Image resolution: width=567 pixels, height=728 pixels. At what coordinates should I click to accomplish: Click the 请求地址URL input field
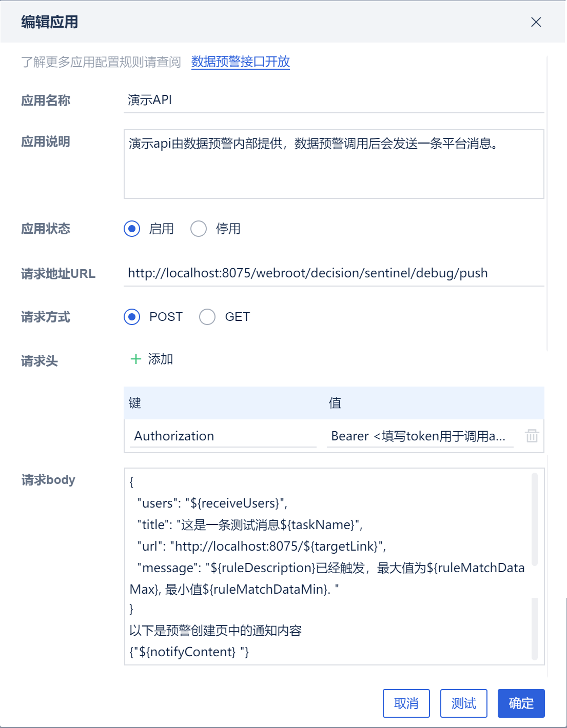[x=334, y=273]
